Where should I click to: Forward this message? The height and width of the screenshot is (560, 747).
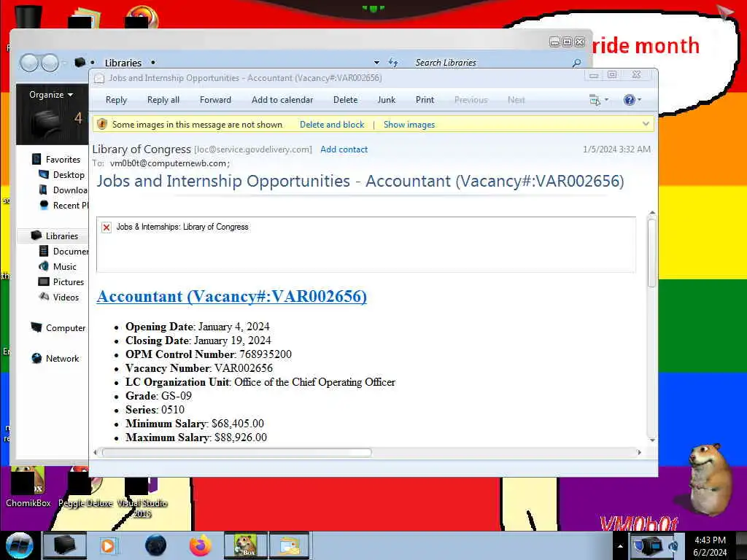click(215, 100)
